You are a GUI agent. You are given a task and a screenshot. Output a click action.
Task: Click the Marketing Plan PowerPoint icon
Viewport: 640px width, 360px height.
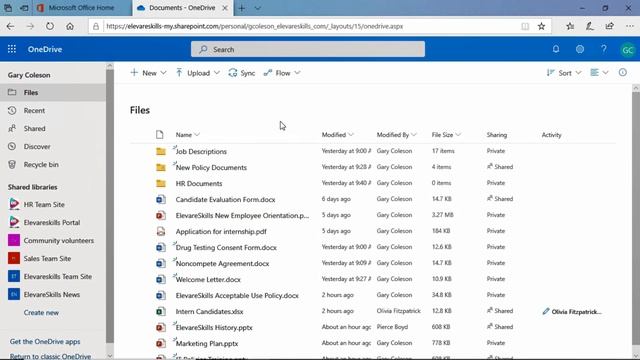click(x=161, y=343)
